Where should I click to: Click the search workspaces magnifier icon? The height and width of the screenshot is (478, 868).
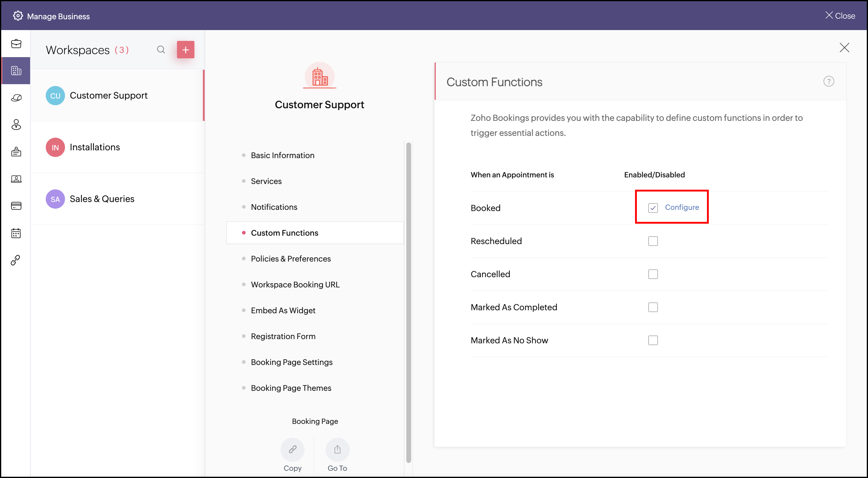click(x=161, y=50)
